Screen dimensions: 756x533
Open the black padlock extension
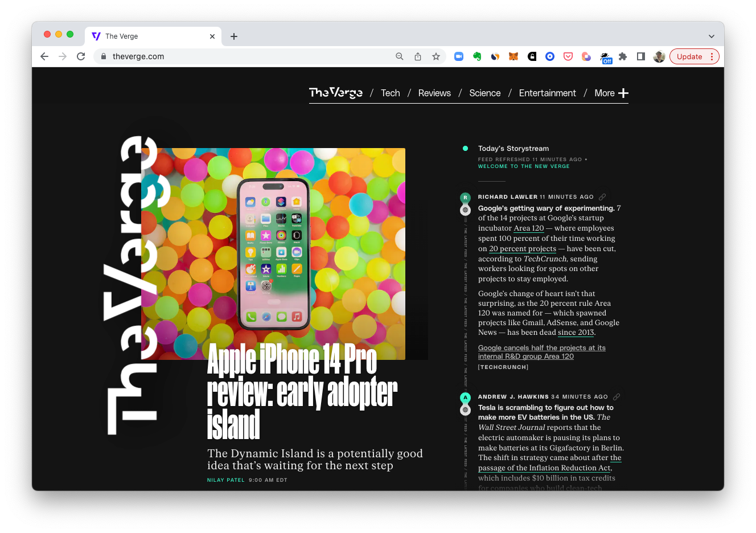pyautogui.click(x=532, y=56)
